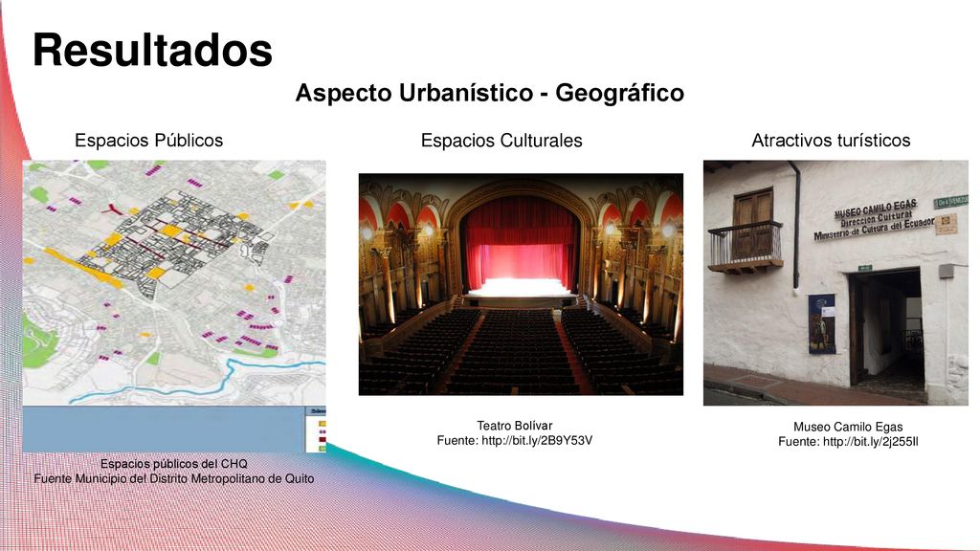Click the 'Atractivos turísticos' heading
The height and width of the screenshot is (551, 980).
tap(831, 140)
